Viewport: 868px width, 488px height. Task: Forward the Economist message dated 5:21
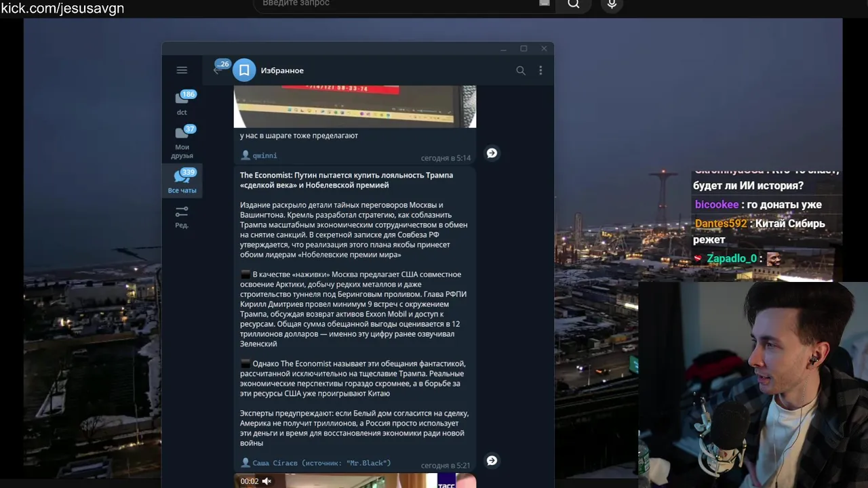coord(492,460)
